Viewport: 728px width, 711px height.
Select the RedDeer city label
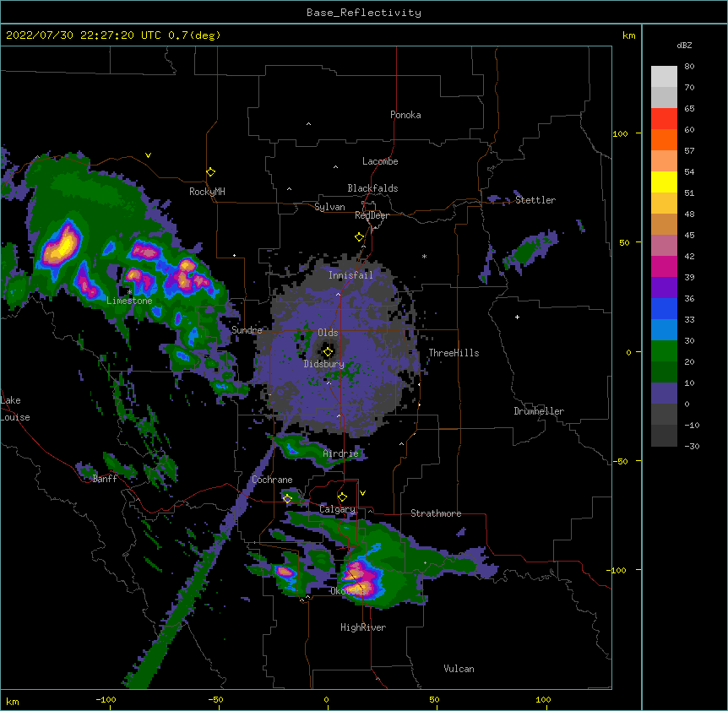[x=372, y=215]
